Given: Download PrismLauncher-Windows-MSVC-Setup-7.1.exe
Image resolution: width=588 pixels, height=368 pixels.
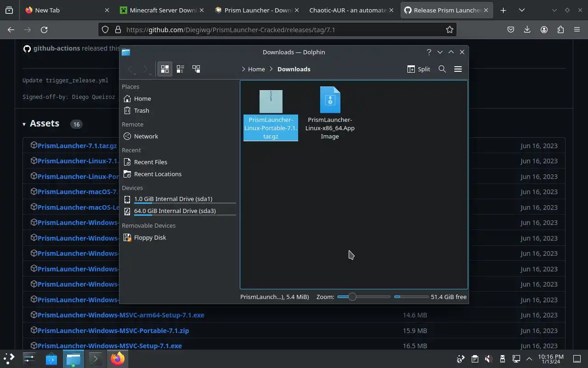Looking at the screenshot, I should pos(109,346).
